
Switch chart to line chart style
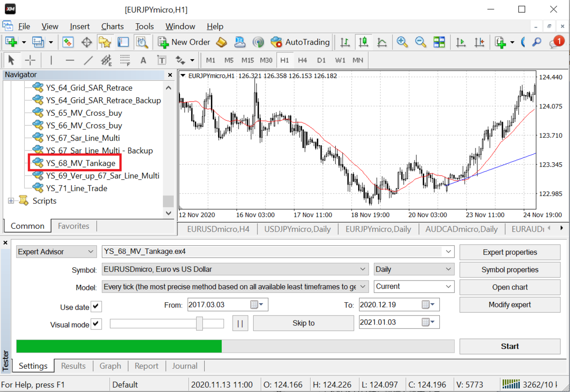click(382, 42)
